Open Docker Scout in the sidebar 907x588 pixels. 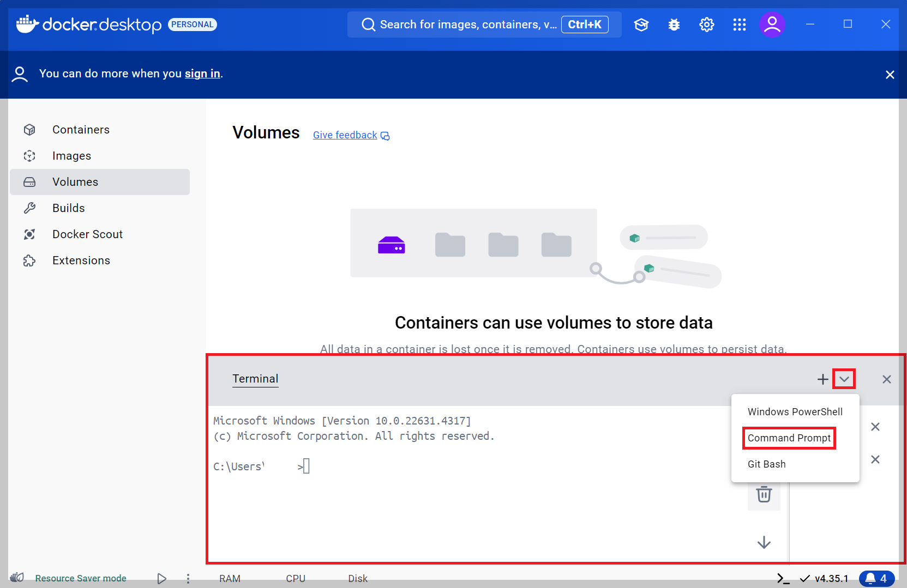(x=100, y=234)
